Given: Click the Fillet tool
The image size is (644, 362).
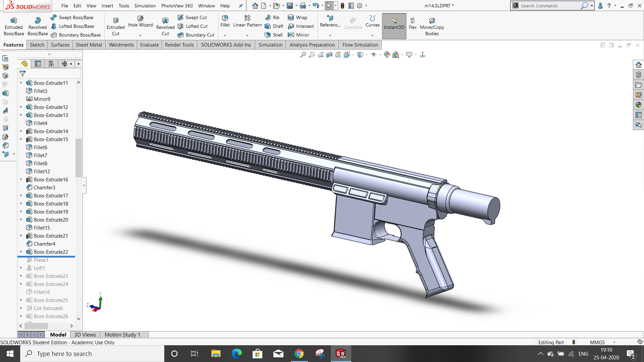Looking at the screenshot, I should [x=225, y=21].
